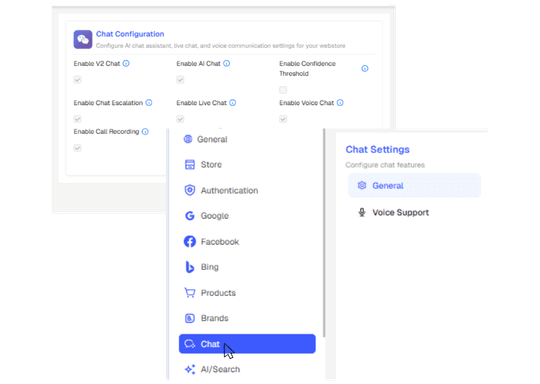The image size is (540, 384).
Task: Open the Products settings section
Action: [x=247, y=293]
